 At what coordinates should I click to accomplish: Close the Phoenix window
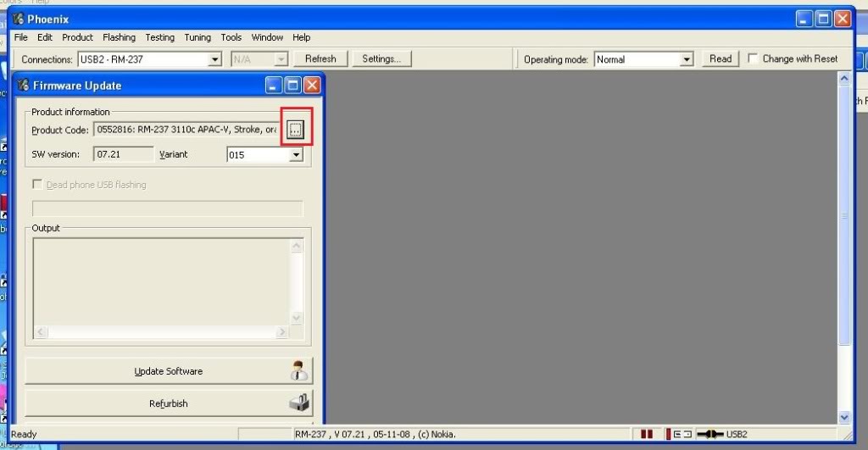(843, 19)
